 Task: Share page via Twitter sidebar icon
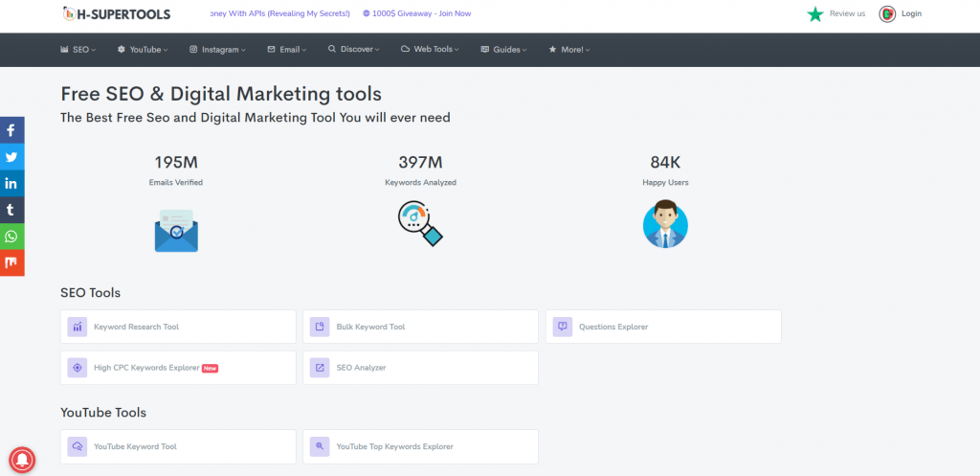pyautogui.click(x=11, y=157)
